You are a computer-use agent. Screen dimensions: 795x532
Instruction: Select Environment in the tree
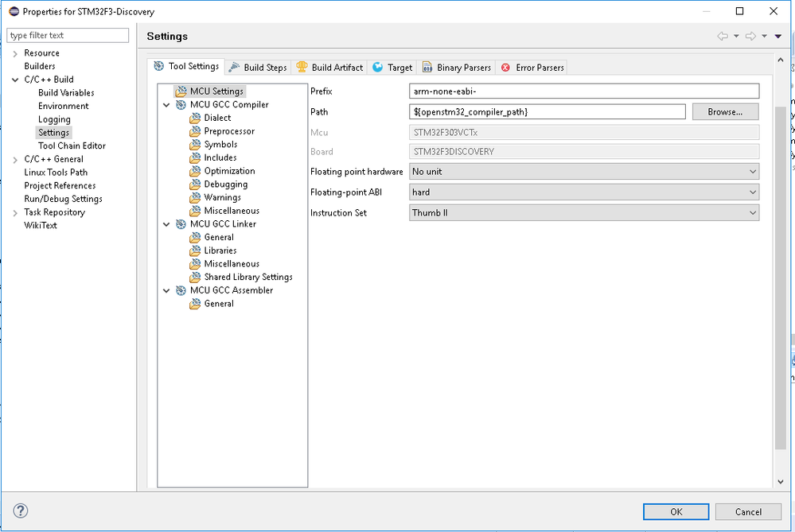pos(64,106)
